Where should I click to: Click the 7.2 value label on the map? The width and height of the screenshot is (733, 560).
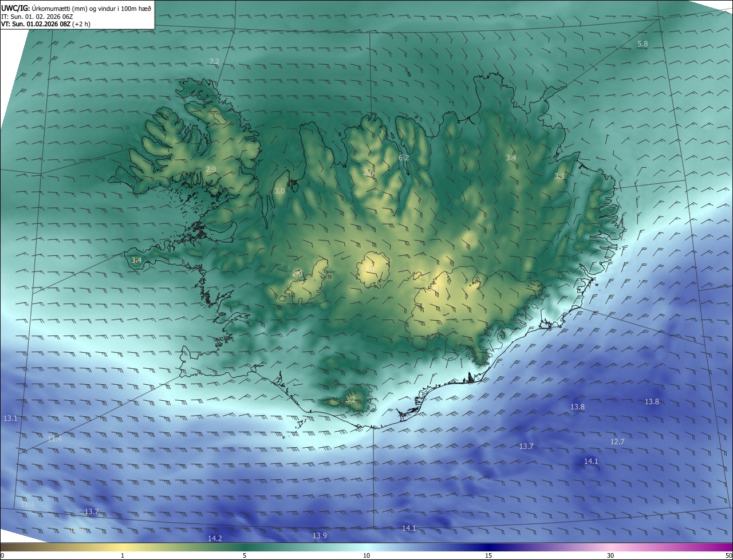coord(214,61)
